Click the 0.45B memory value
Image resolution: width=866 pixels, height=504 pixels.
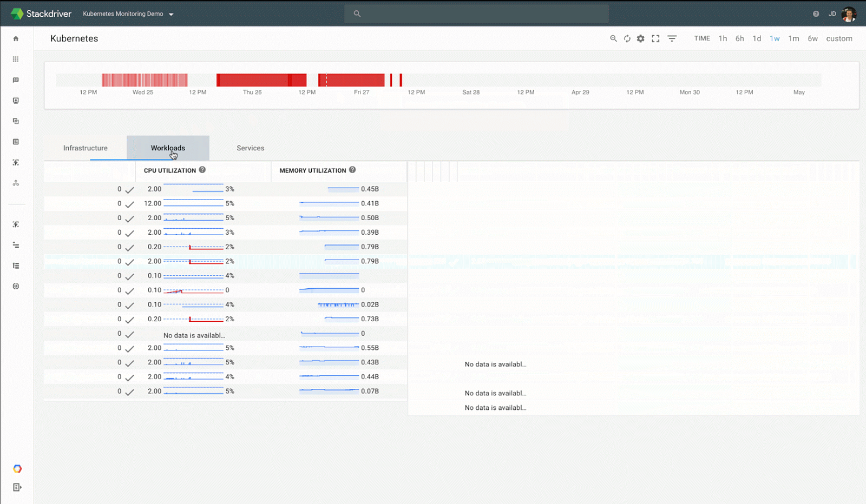[370, 189]
